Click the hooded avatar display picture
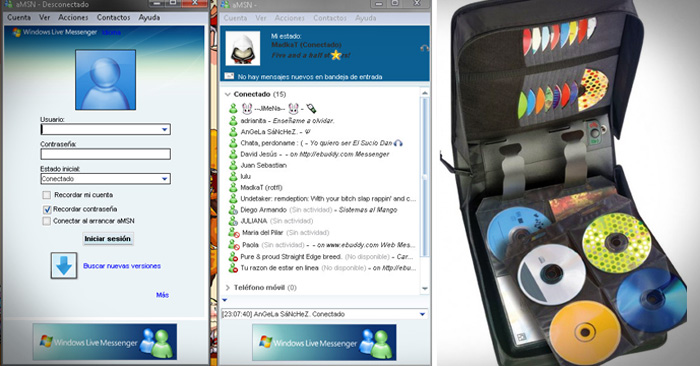This screenshot has width=700, height=366. point(243,48)
